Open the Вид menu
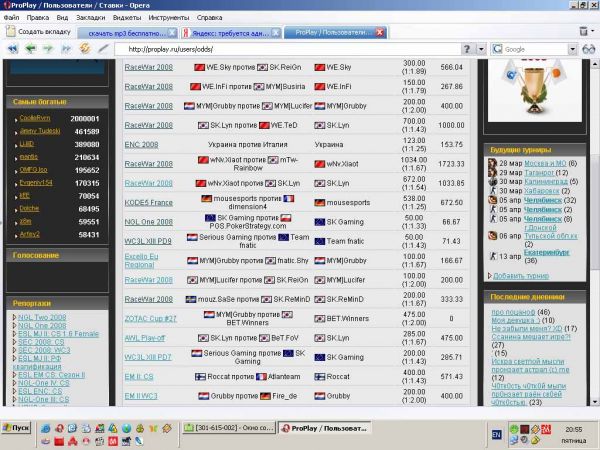Viewport: 600px width, 450px height. point(62,18)
